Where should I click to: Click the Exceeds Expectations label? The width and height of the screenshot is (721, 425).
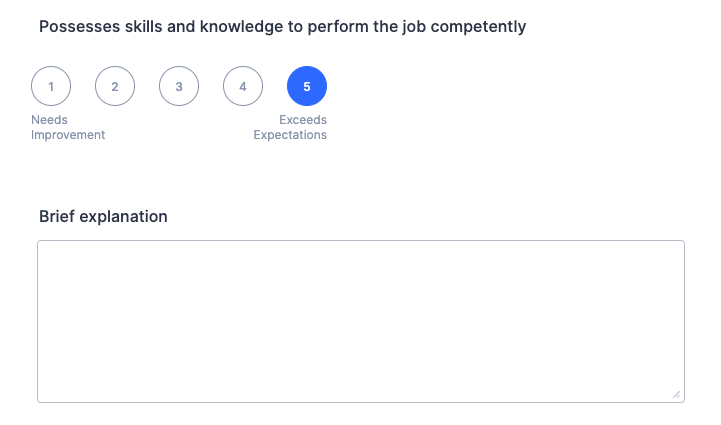point(290,127)
